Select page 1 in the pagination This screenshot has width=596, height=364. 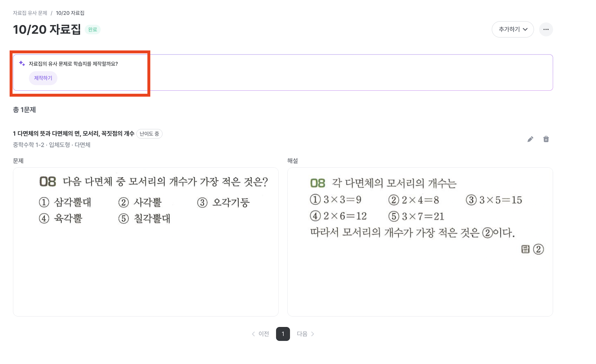283,334
